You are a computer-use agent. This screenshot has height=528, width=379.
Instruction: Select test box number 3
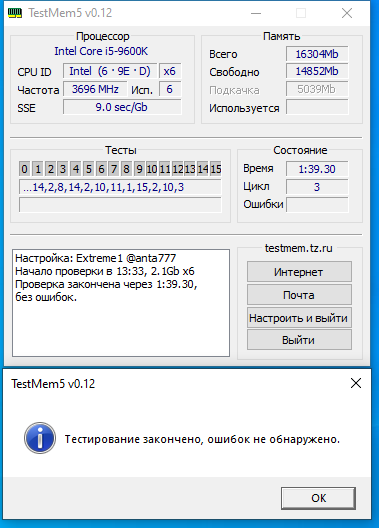[63, 169]
